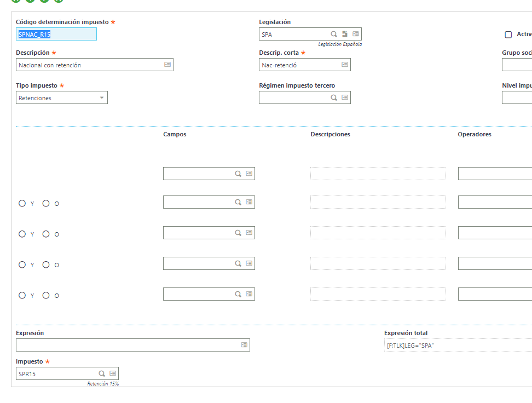Select the first Y radio button
This screenshot has width=532, height=403.
(22, 203)
